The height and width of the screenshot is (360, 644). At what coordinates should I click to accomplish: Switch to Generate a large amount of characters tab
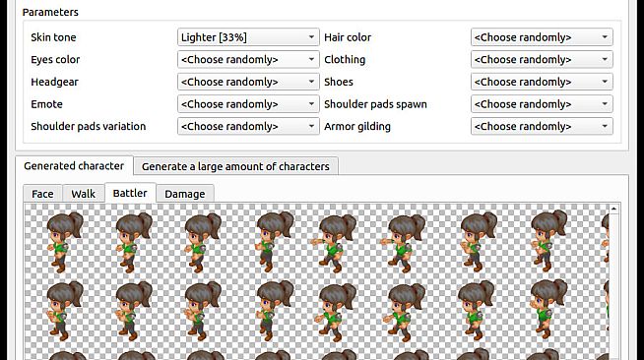235,166
